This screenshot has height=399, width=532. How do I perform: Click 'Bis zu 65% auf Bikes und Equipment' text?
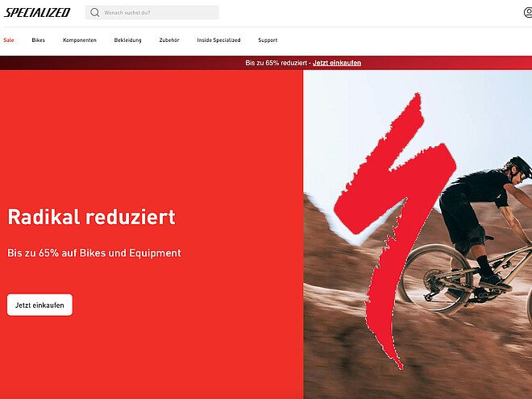pos(94,253)
